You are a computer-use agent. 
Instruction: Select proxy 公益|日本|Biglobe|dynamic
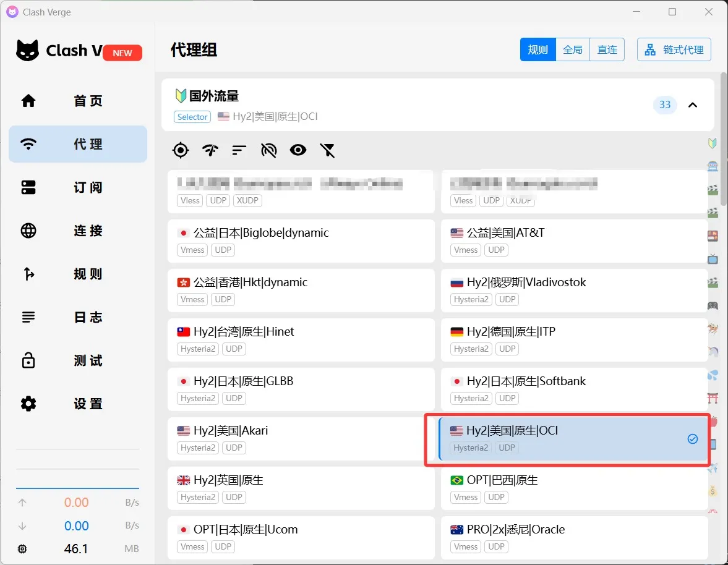coord(301,241)
